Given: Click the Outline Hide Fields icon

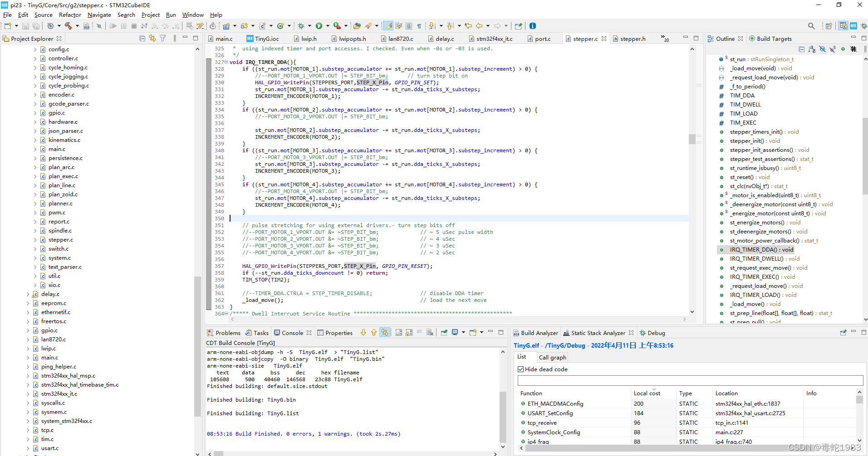Looking at the screenshot, I should click(x=822, y=49).
